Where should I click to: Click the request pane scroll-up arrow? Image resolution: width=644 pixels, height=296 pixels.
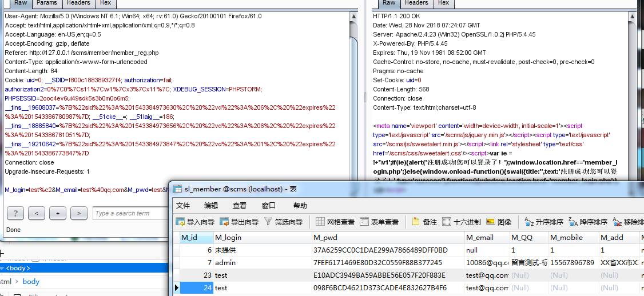354,16
